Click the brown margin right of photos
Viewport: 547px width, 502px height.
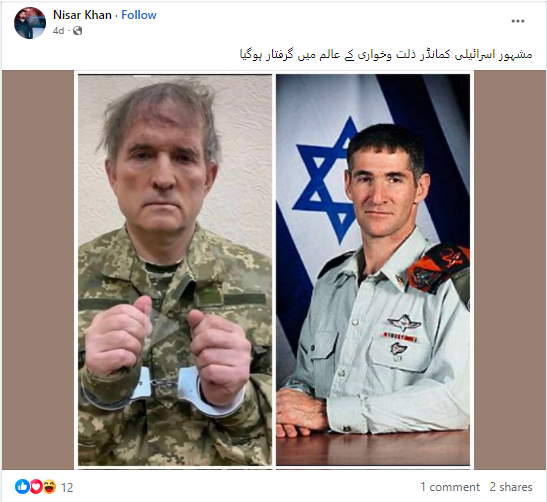coord(510,270)
